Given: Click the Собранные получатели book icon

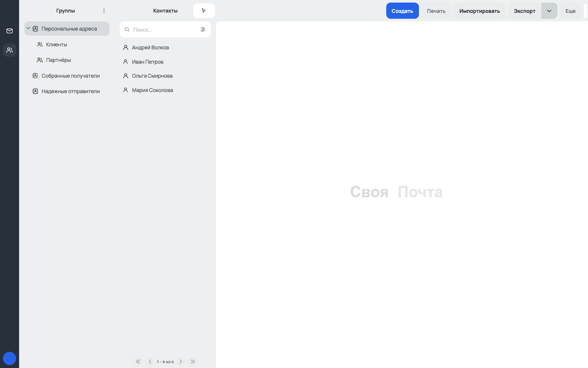Looking at the screenshot, I should click(x=35, y=76).
